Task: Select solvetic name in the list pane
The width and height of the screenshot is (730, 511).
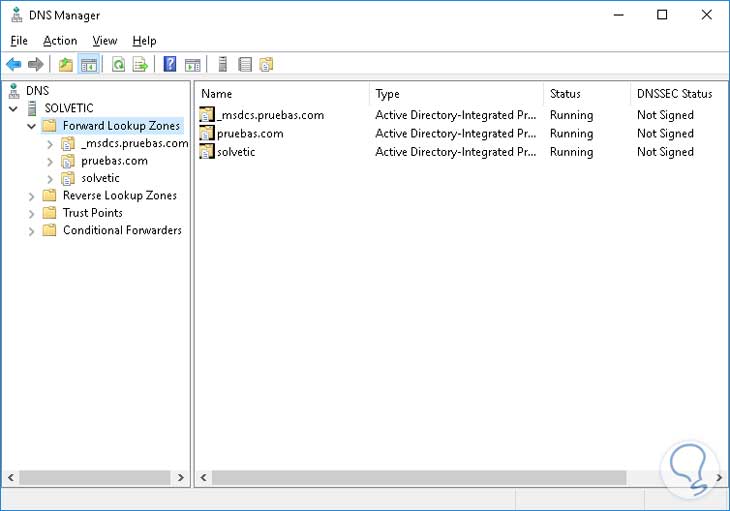Action: click(x=236, y=152)
